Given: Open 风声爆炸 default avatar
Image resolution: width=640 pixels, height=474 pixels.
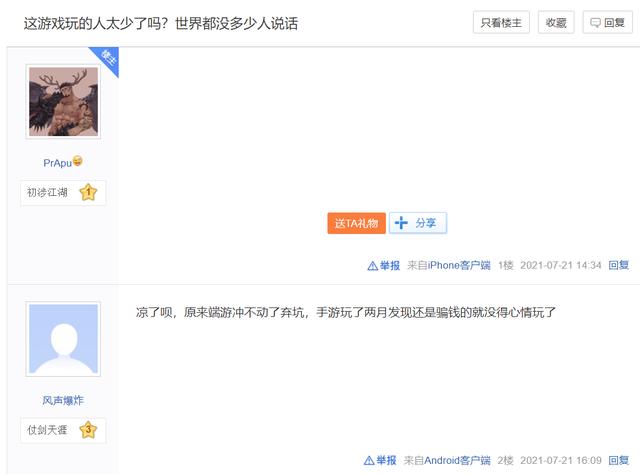Looking at the screenshot, I should point(63,339).
